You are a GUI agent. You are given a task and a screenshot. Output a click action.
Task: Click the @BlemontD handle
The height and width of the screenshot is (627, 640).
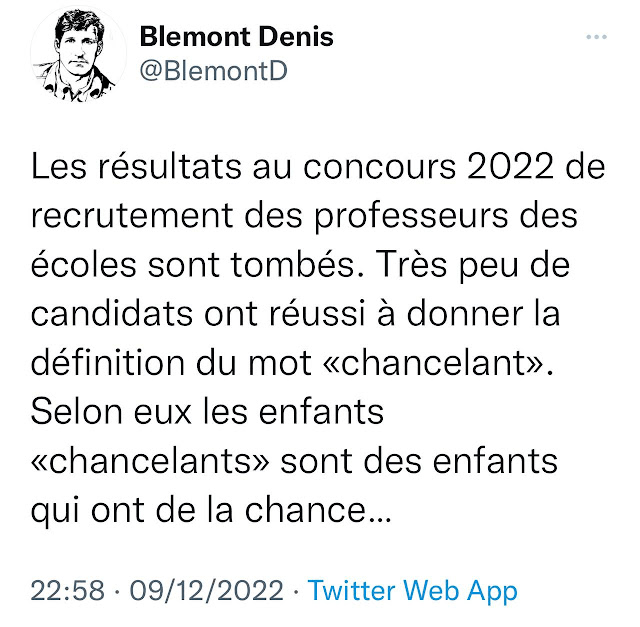pyautogui.click(x=207, y=74)
